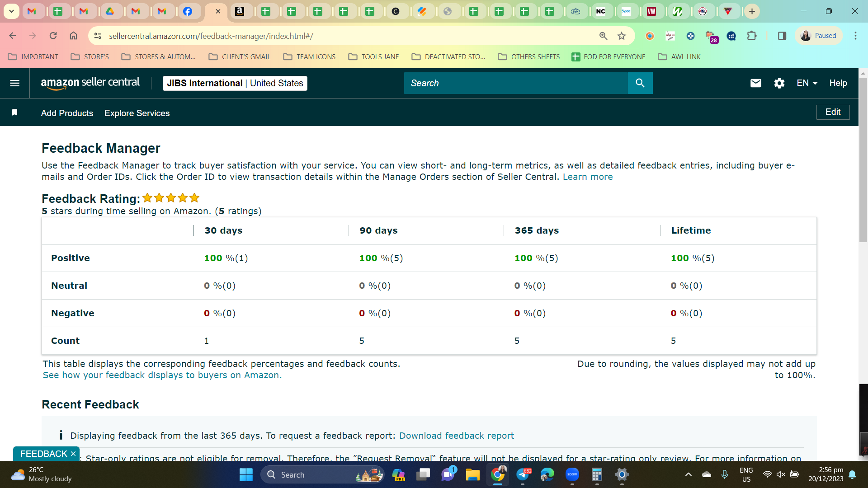Open the ENG US language indicator
This screenshot has width=868, height=488.
(x=746, y=474)
